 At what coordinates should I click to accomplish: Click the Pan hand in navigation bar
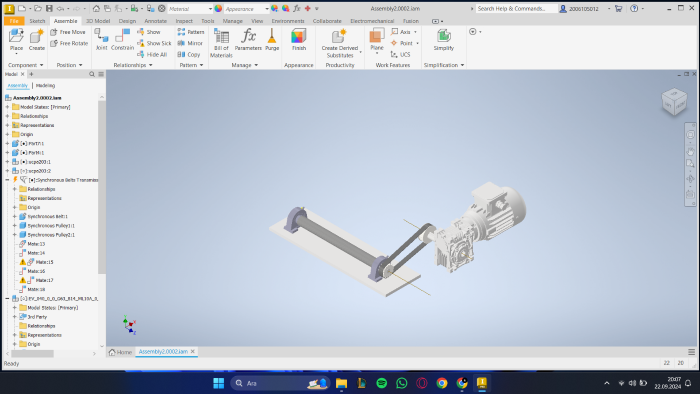pyautogui.click(x=690, y=152)
